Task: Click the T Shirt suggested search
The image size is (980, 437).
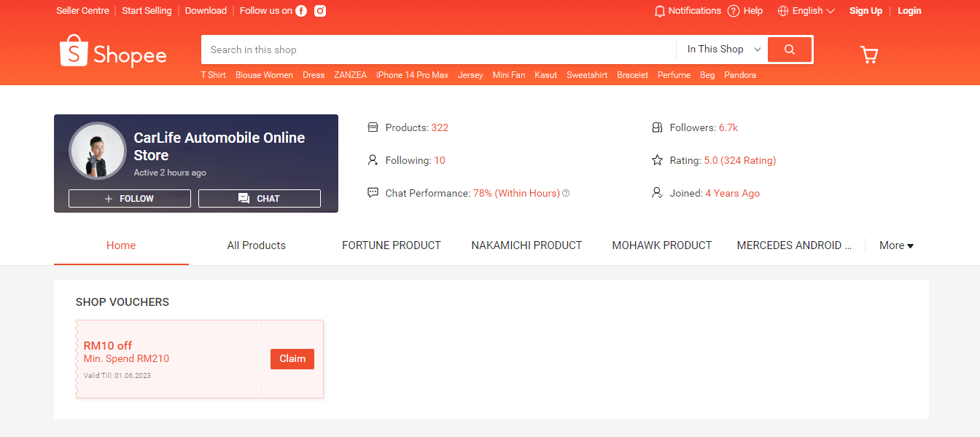Action: tap(214, 75)
